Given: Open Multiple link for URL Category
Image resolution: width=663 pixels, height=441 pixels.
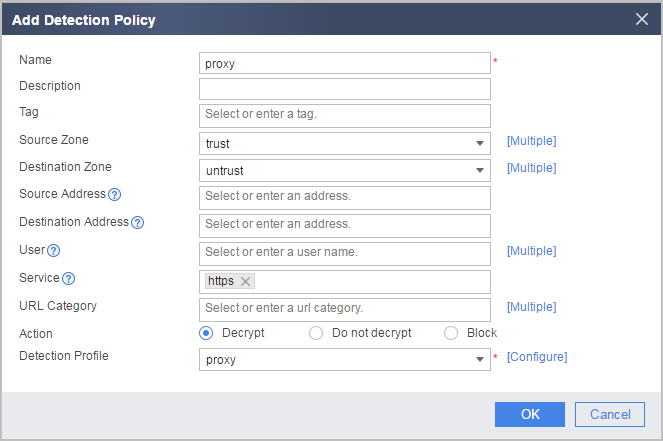Looking at the screenshot, I should (x=531, y=307).
